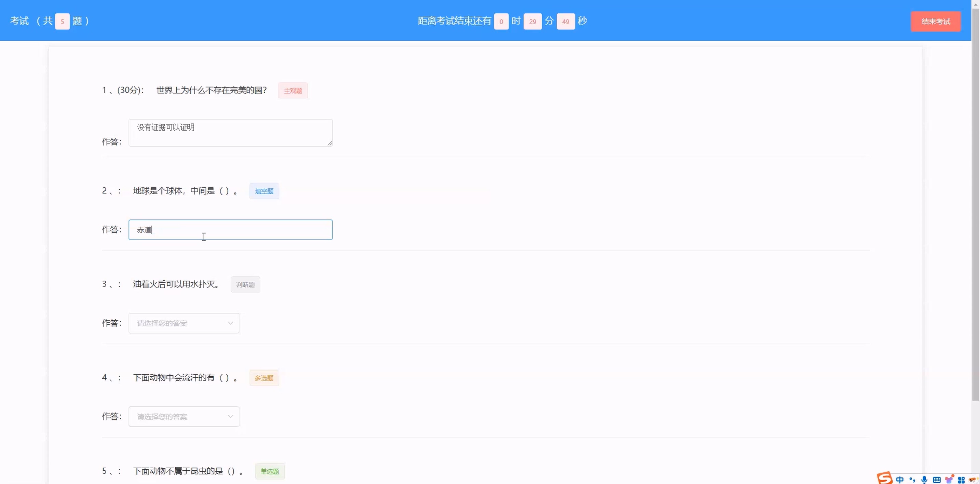Open the question 4 answer dropdown
Screen dimensions: 980x484
(184, 416)
